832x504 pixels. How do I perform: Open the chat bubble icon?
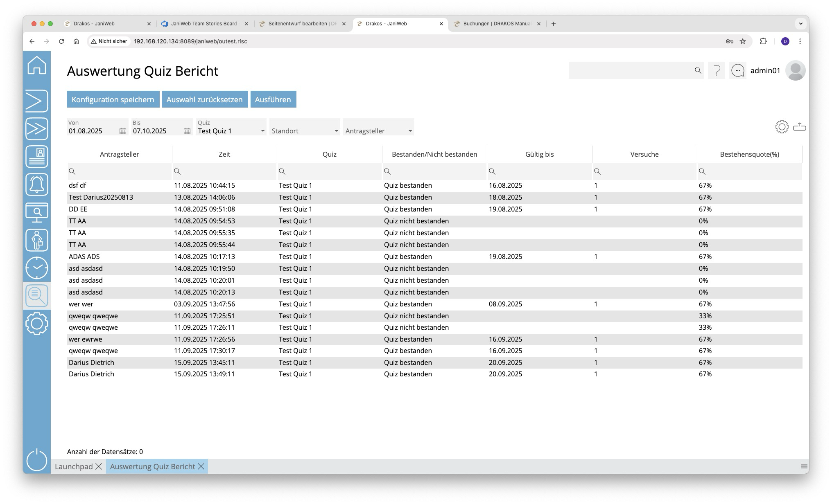tap(737, 71)
